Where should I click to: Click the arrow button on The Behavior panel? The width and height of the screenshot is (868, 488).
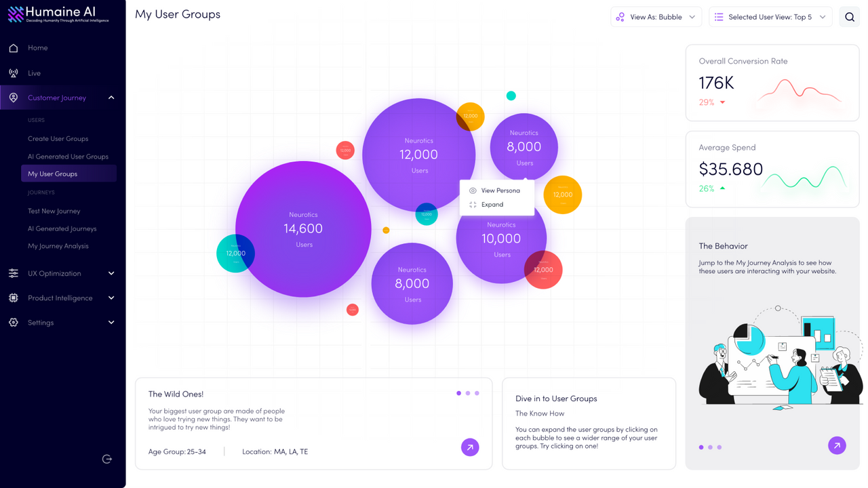[x=837, y=445]
